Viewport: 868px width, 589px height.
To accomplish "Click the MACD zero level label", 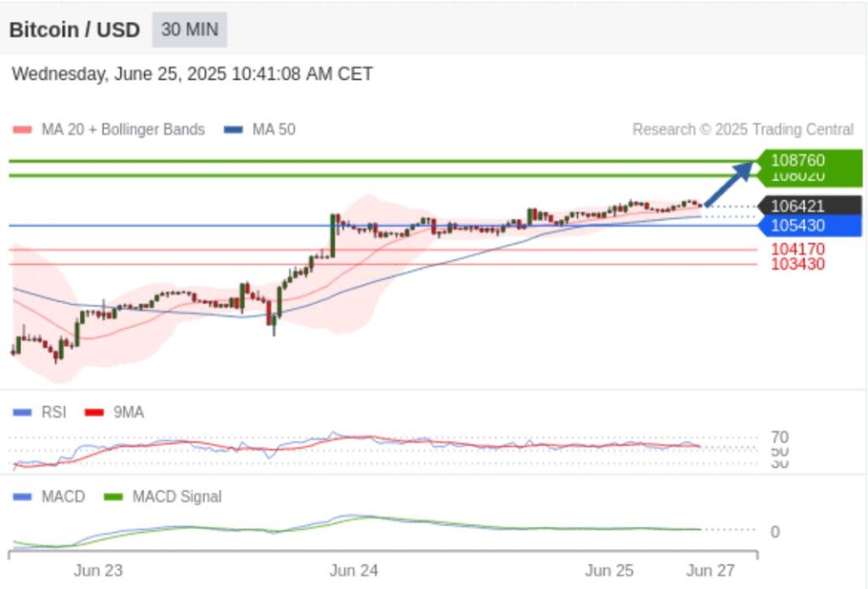I will (x=775, y=532).
